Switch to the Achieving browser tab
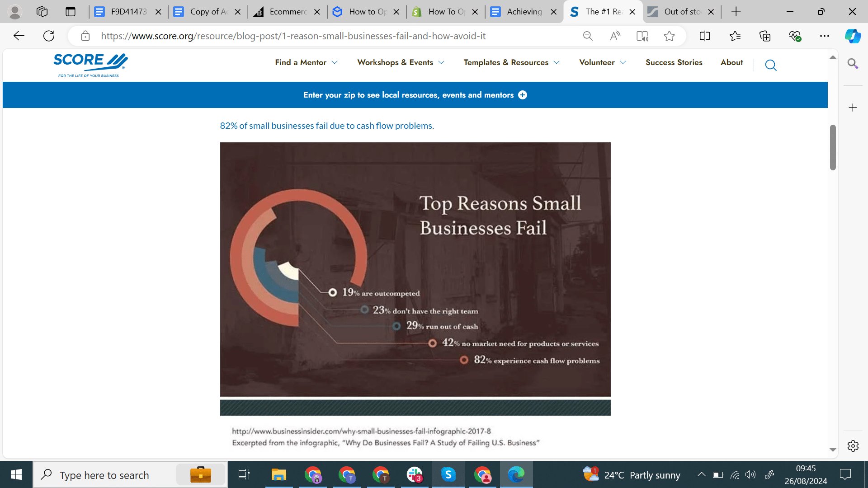Viewport: 868px width, 488px height. tap(524, 12)
